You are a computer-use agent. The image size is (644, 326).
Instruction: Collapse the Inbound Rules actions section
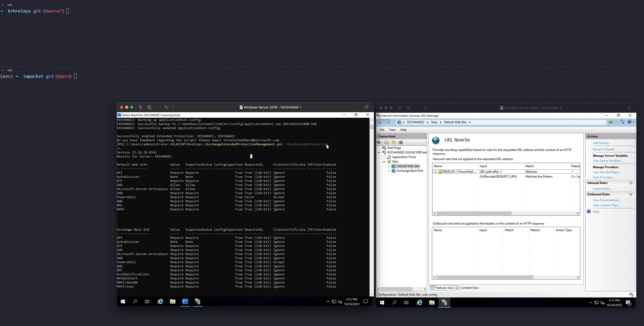631,183
